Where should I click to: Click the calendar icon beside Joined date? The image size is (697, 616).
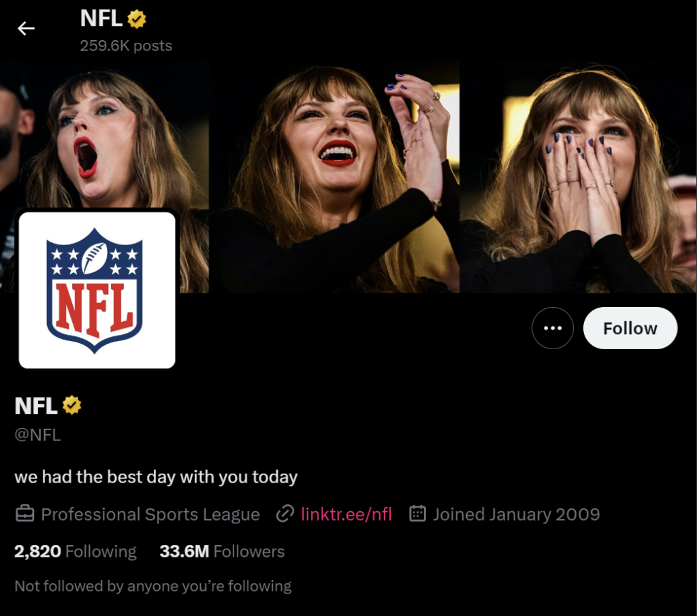(417, 514)
